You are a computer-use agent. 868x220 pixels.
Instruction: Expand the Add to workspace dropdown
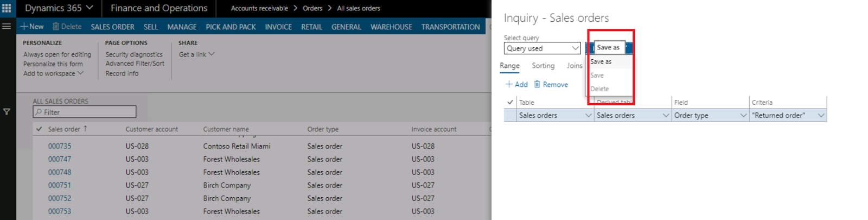pyautogui.click(x=80, y=73)
